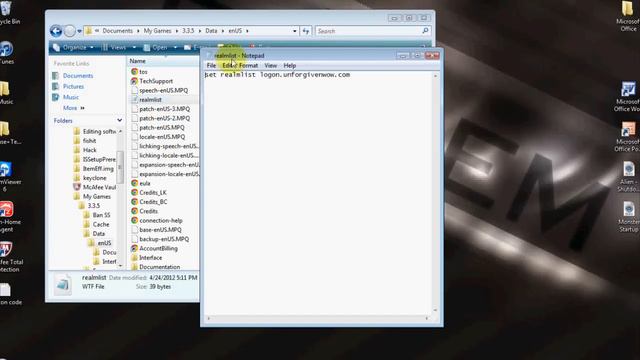Select the Credits_BC file icon
Image resolution: width=640 pixels, height=360 pixels.
(135, 202)
